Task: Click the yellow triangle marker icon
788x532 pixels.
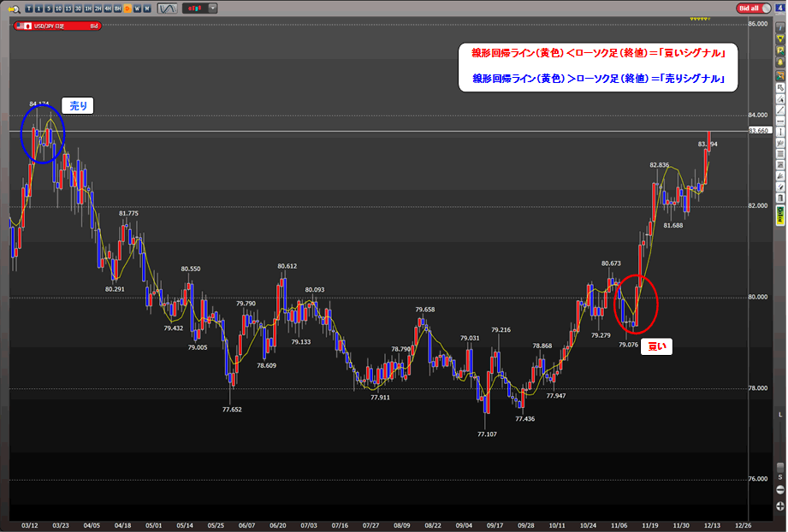Action: pos(781,39)
